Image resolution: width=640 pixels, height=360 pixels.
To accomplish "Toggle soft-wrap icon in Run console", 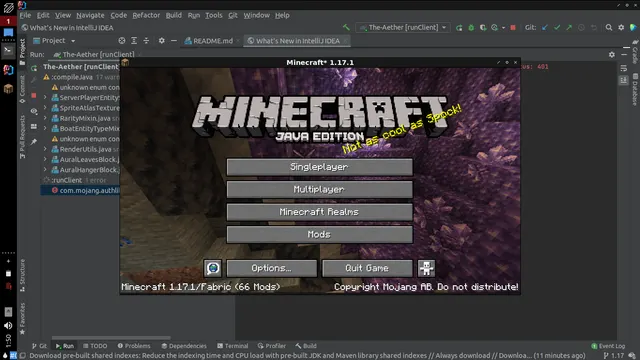I will [623, 68].
